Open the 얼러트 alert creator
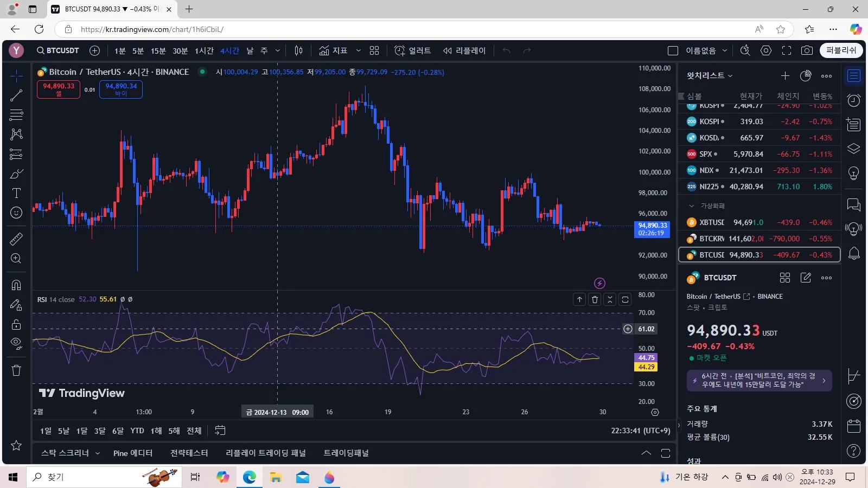 pos(413,50)
